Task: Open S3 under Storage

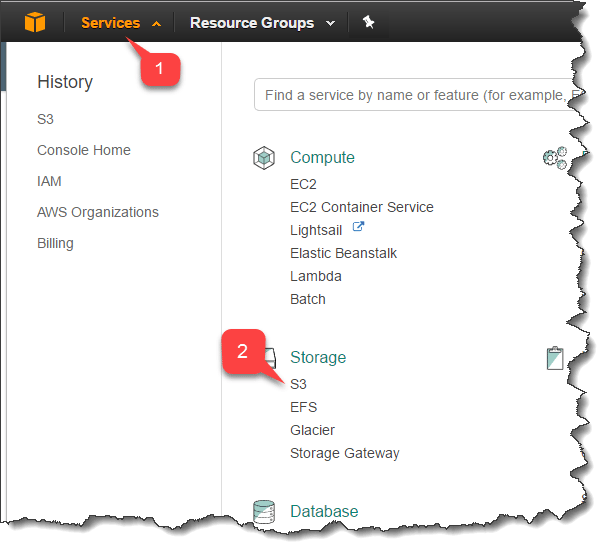Action: click(299, 384)
